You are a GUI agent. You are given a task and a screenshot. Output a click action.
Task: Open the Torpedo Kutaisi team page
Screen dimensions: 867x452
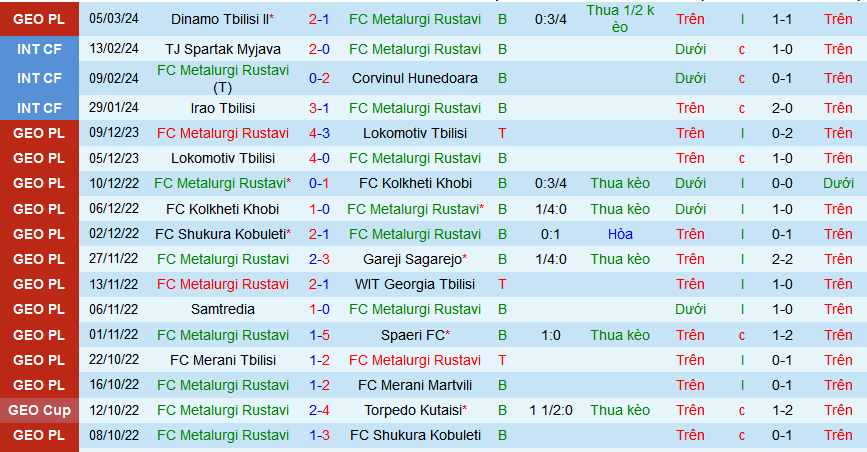(x=415, y=410)
